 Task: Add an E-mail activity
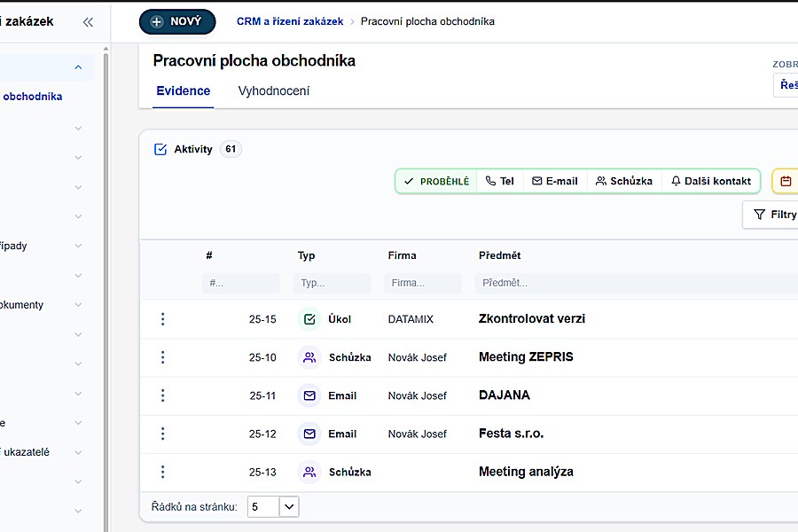point(555,181)
